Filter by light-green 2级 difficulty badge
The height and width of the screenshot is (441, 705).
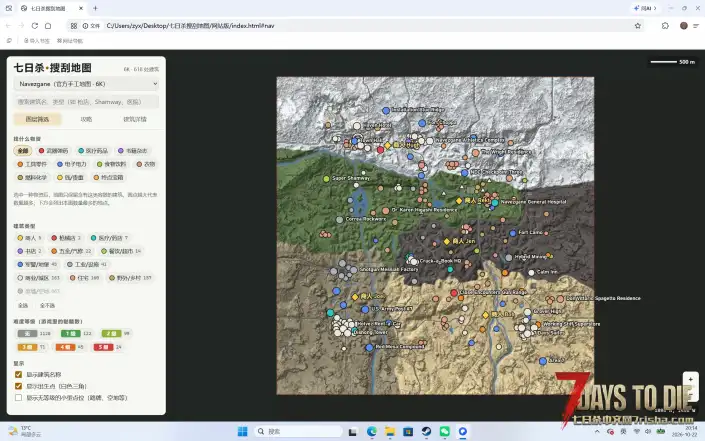111,334
